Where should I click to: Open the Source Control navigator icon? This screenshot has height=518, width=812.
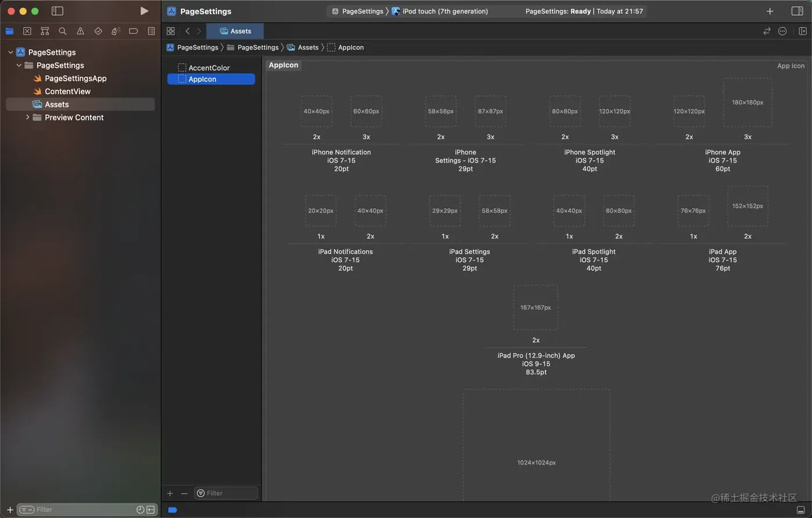click(27, 31)
